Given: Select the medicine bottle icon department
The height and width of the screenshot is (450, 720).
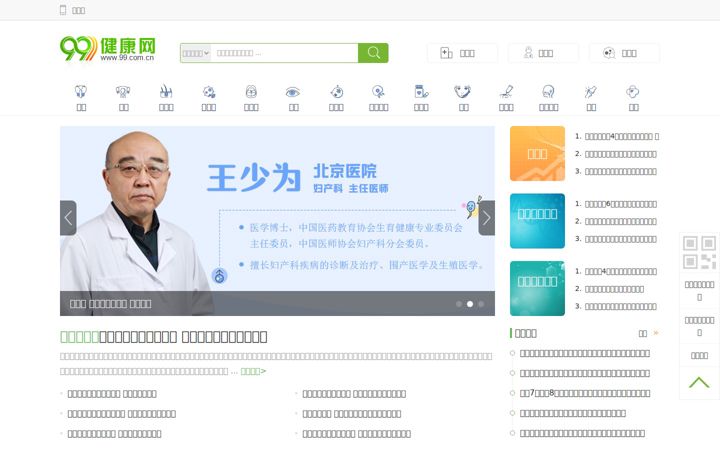Looking at the screenshot, I should click(x=421, y=98).
